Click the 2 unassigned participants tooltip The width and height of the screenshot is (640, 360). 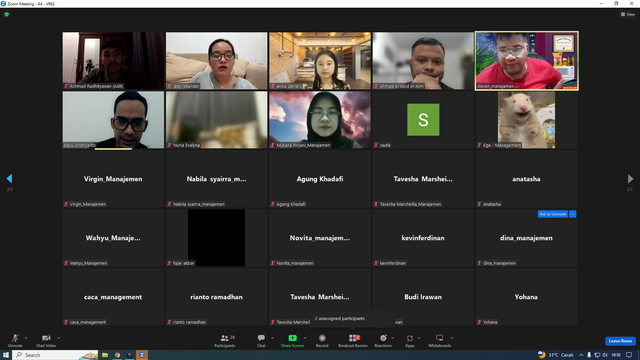coord(352,319)
